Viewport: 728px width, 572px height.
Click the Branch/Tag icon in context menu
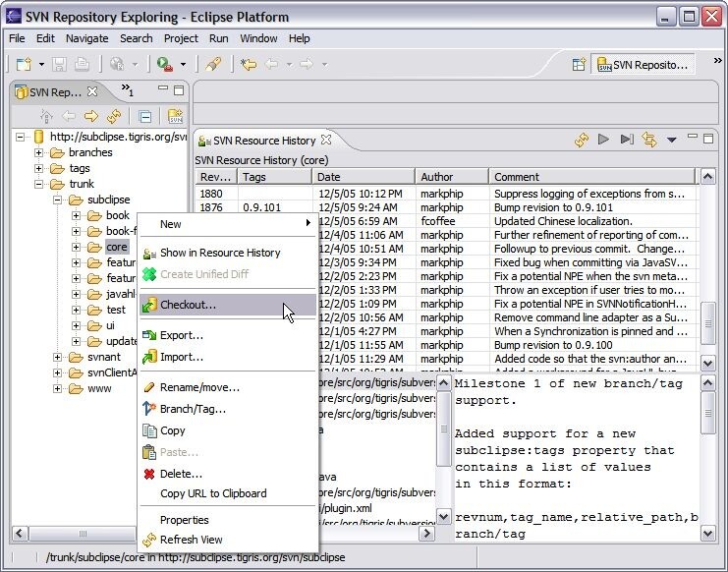pyautogui.click(x=149, y=408)
